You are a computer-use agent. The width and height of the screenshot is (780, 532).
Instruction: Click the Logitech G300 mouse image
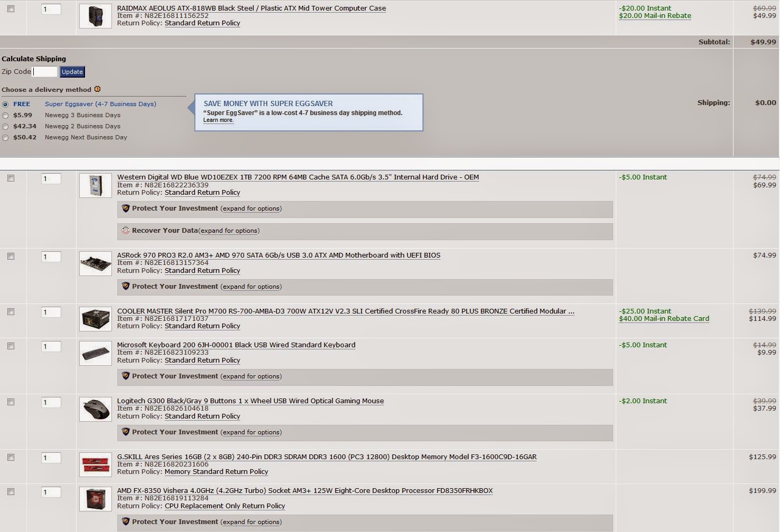coord(96,409)
